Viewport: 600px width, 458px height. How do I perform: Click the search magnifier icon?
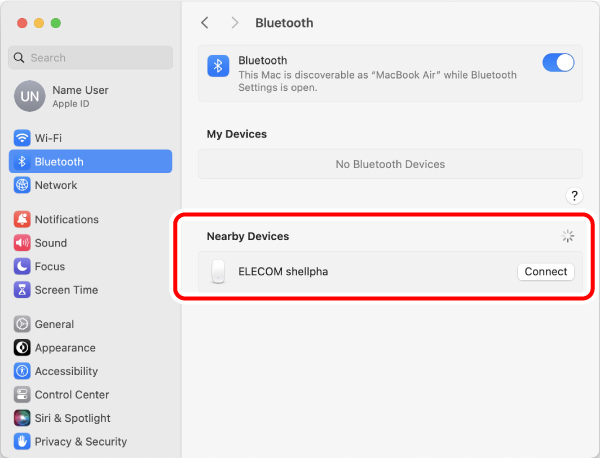[19, 58]
